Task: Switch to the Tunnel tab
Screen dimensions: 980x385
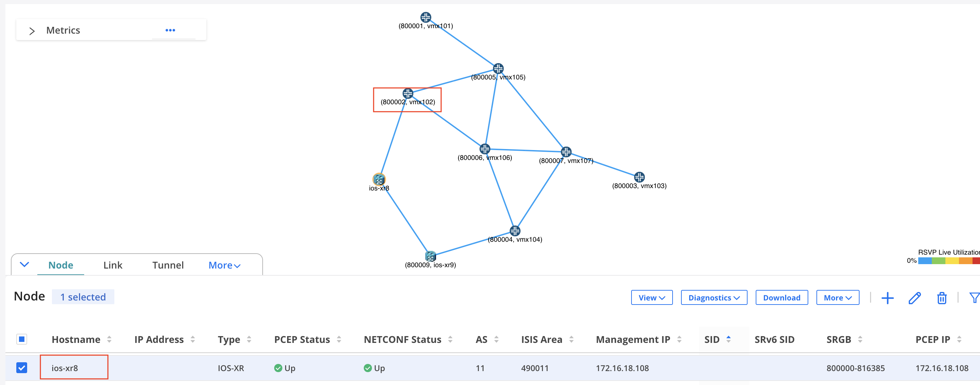Action: (x=168, y=265)
